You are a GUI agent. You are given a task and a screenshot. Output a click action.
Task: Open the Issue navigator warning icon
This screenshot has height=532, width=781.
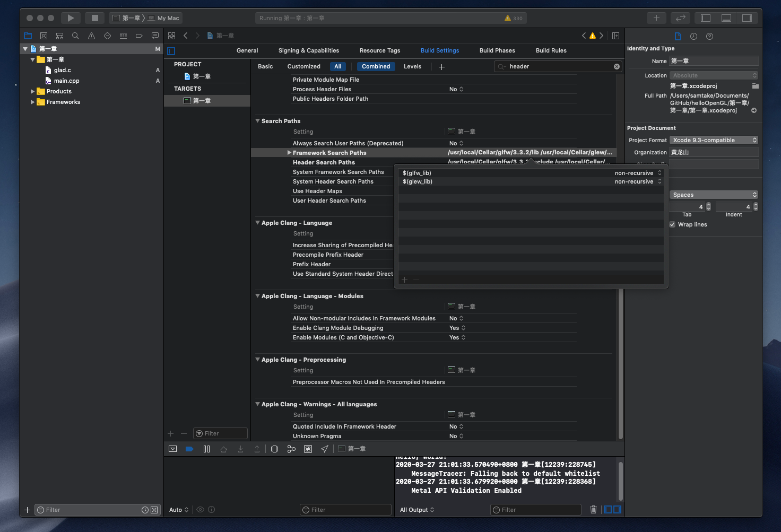click(91, 36)
